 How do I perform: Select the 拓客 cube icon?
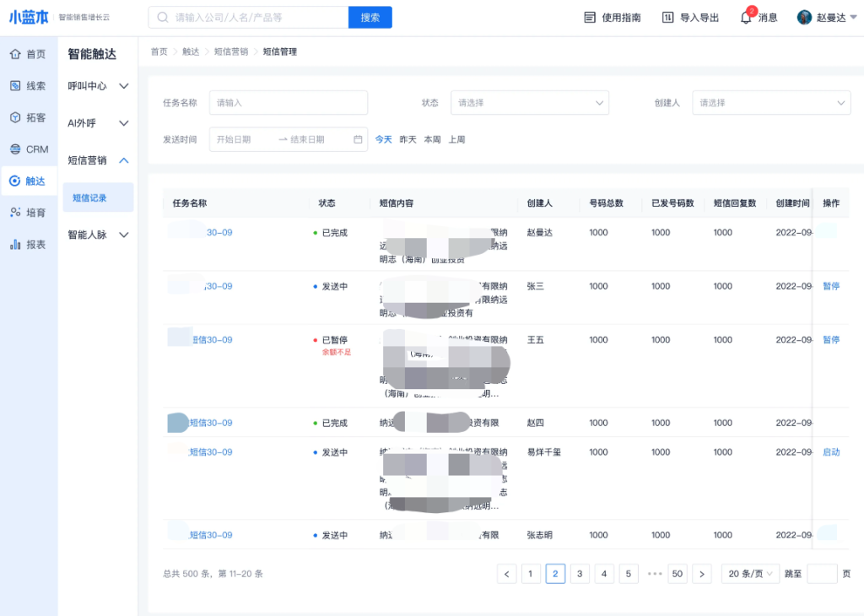pos(15,117)
